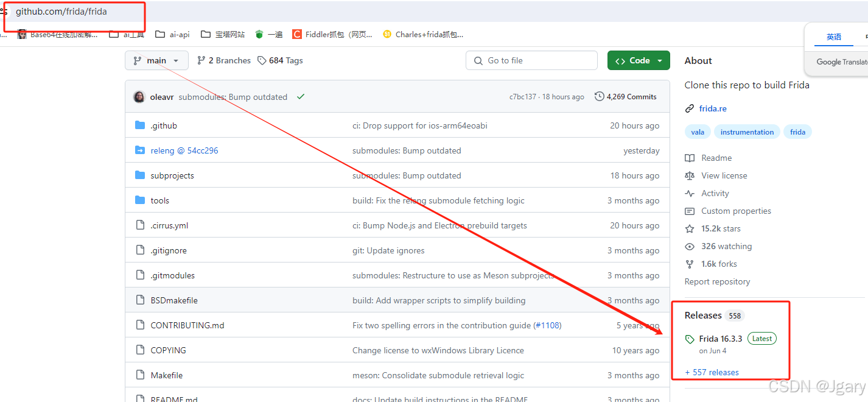Click the .gitignore file icon
Image resolution: width=868 pixels, height=402 pixels.
click(x=140, y=250)
